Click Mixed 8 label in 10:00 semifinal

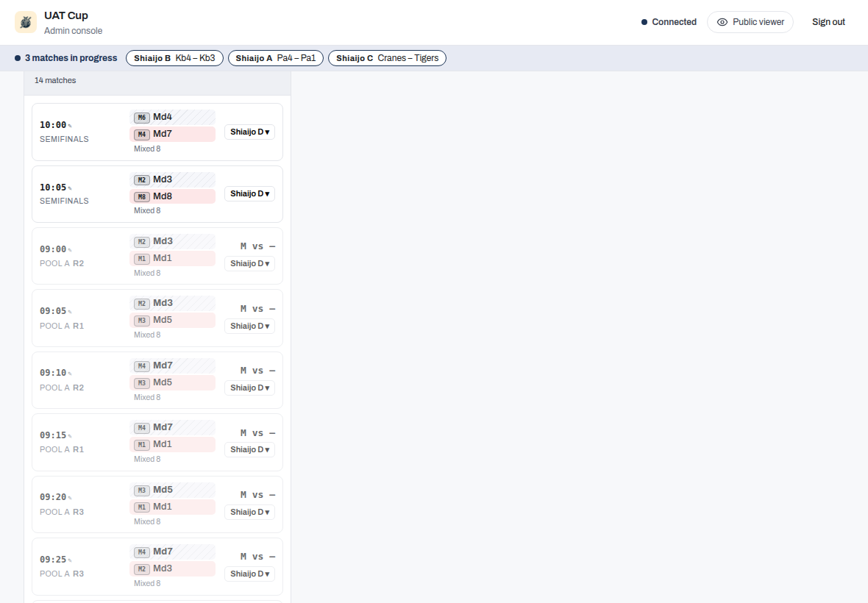147,149
